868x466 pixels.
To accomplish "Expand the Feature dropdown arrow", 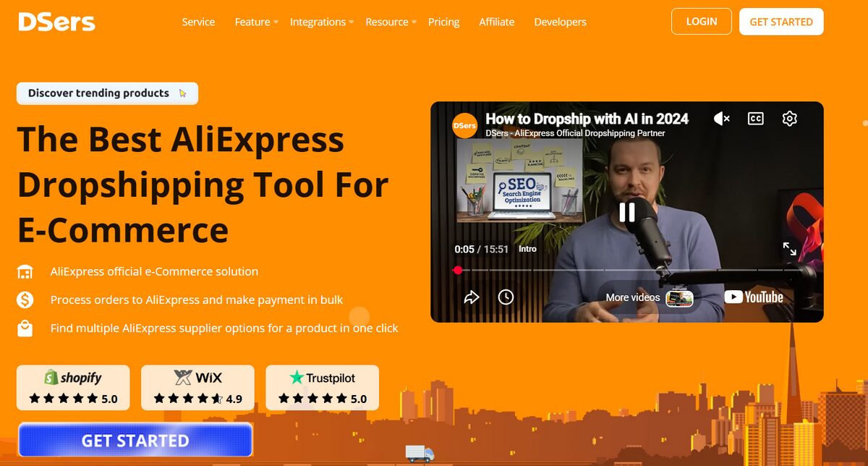I will [x=276, y=22].
